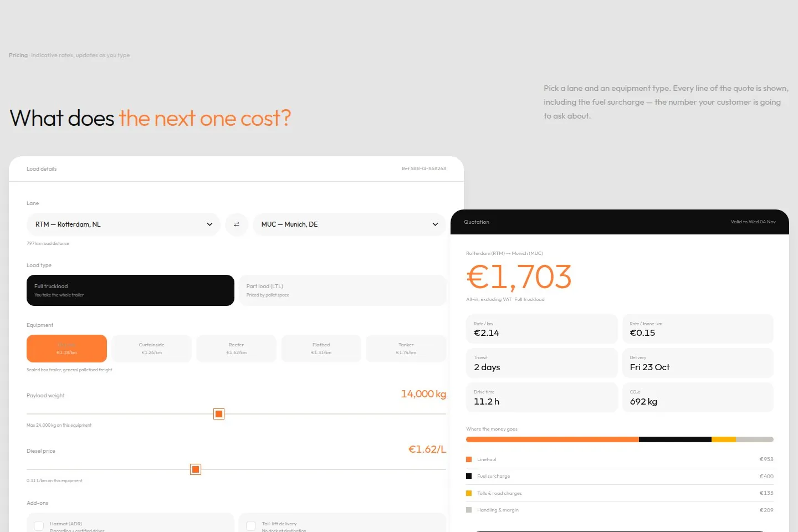The image size is (798, 532).
Task: Click the '€0.15' rate per tonne-km value
Action: coord(642,333)
